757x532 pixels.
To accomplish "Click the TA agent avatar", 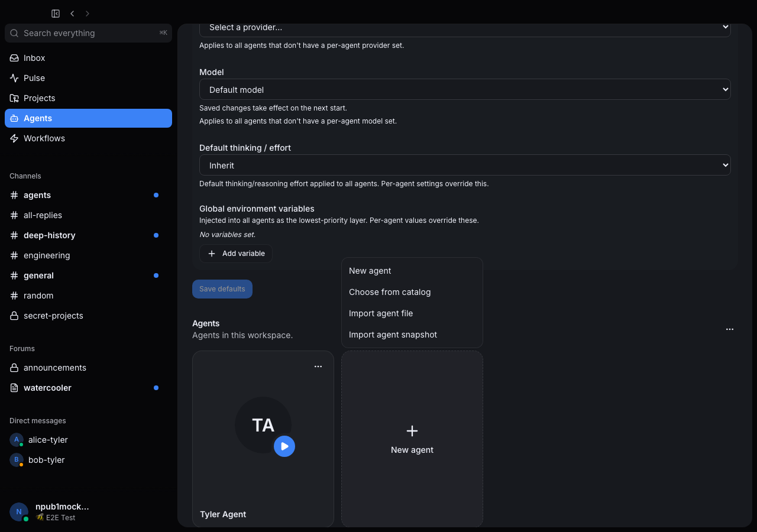I will 263,425.
